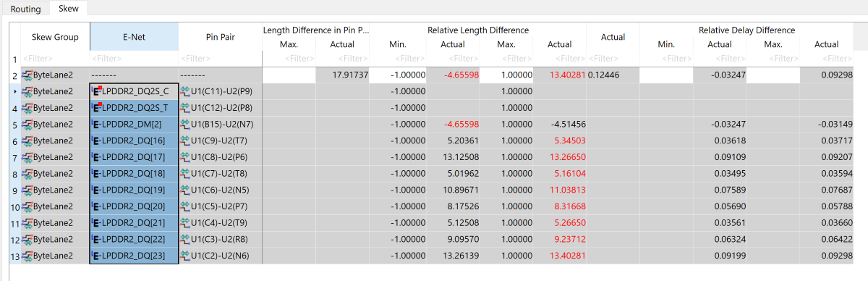Switch to the Routing tab
The width and height of the screenshot is (868, 281).
[25, 9]
